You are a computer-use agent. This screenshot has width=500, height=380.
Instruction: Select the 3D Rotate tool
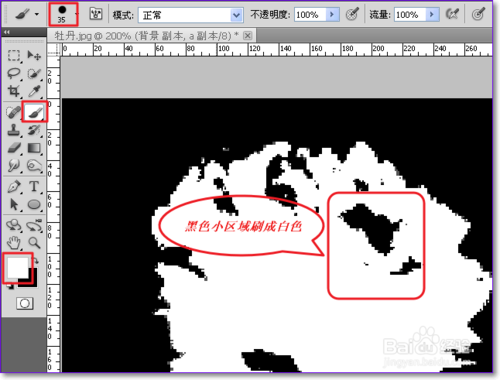point(14,226)
